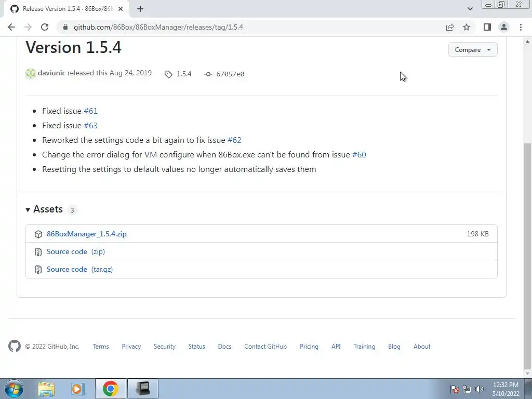532x399 pixels.
Task: Open the About footer link
Action: 422,347
